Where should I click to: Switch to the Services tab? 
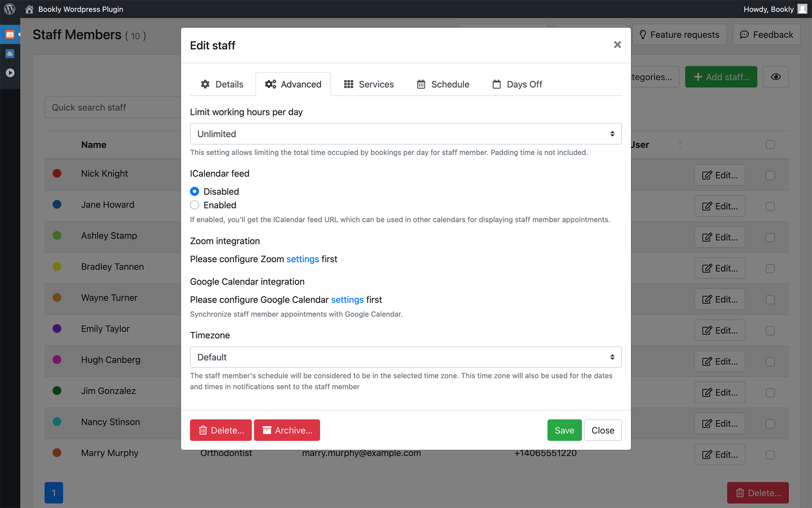[369, 84]
